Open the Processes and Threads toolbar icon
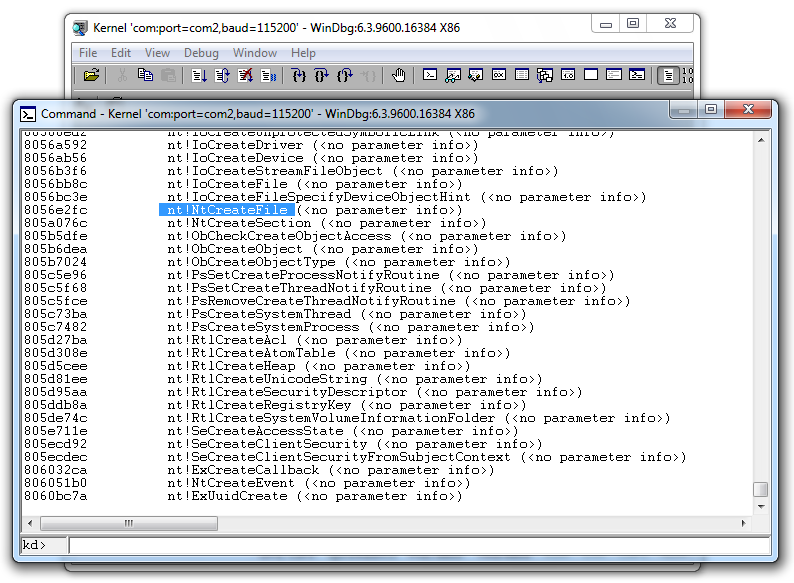Screen dimensions: 794x583 (614, 75)
